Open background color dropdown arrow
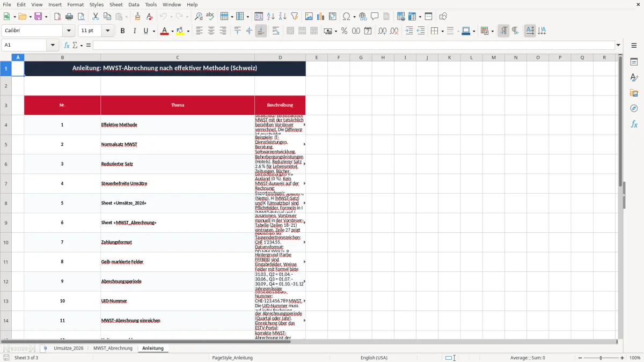The image size is (644, 362). (188, 31)
